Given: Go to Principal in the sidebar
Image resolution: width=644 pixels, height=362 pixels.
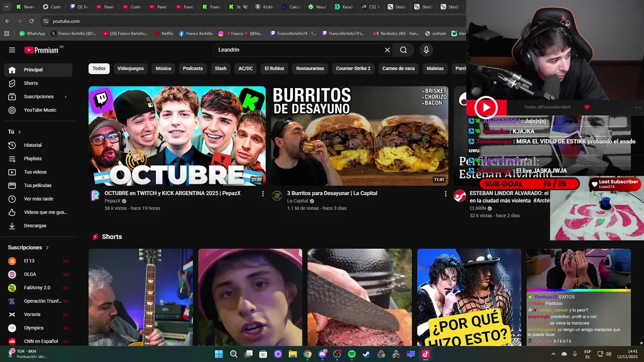Looking at the screenshot, I should pyautogui.click(x=38, y=70).
